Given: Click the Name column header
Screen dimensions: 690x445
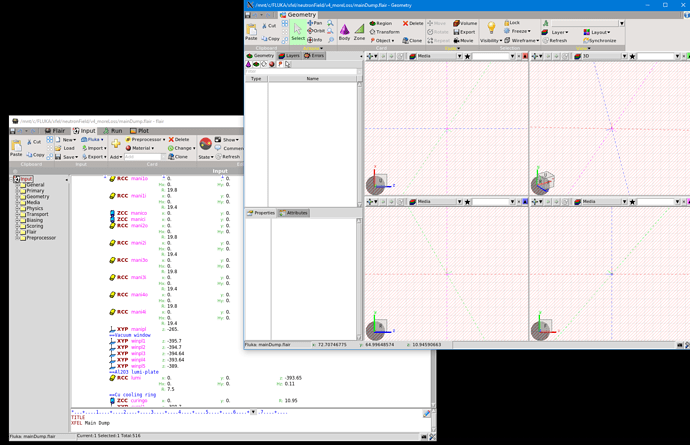Looking at the screenshot, I should click(312, 78).
